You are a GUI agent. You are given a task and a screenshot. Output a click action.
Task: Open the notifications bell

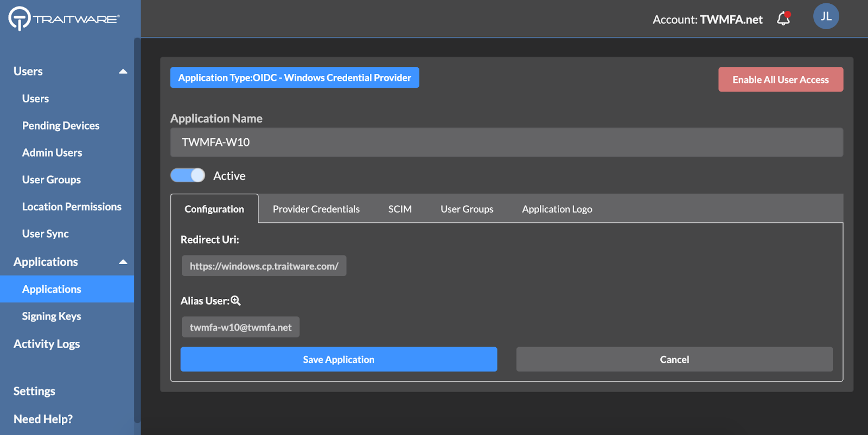[783, 18]
